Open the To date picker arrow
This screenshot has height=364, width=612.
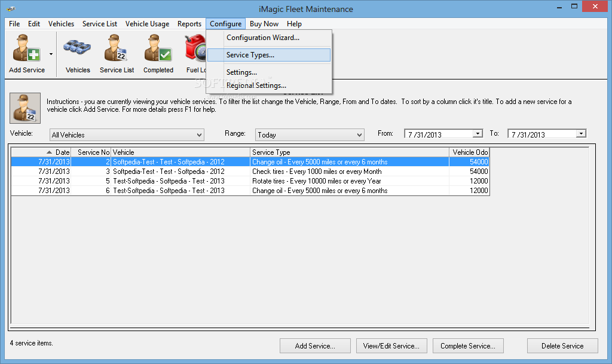[x=581, y=133]
